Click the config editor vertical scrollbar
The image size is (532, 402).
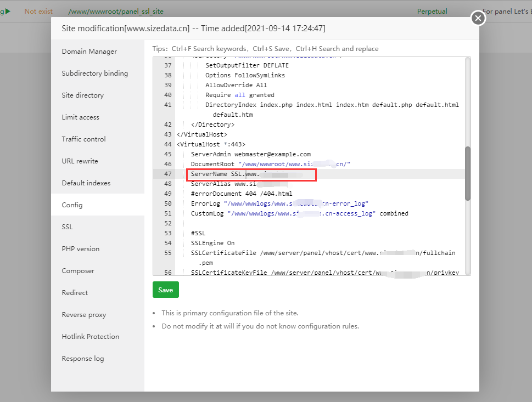pos(467,173)
